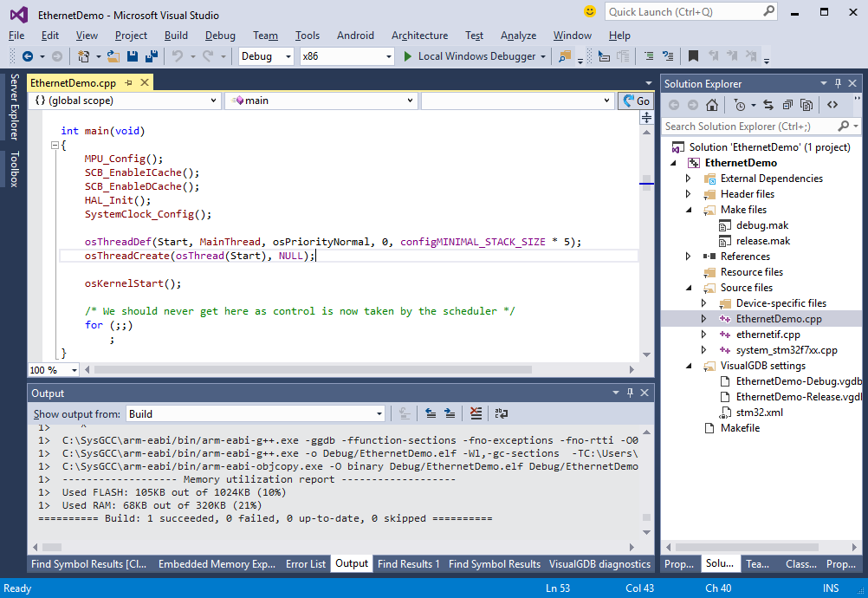Screen dimensions: 868x598
Task: Click Go to Next Message icon in Output
Action: point(450,413)
